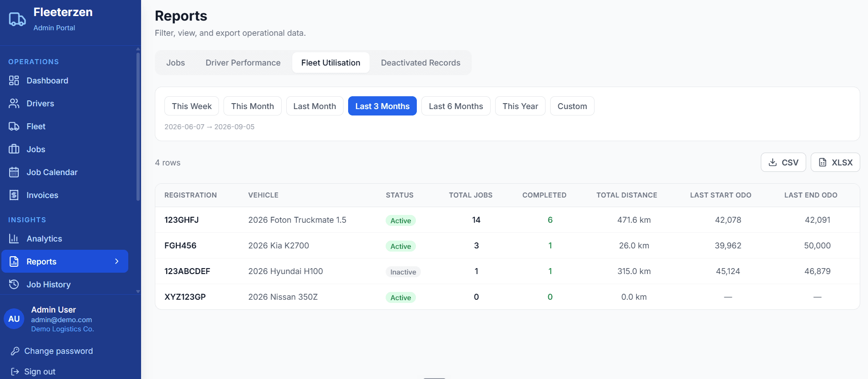
Task: Click the Fleet truck icon in sidebar
Action: (x=14, y=126)
